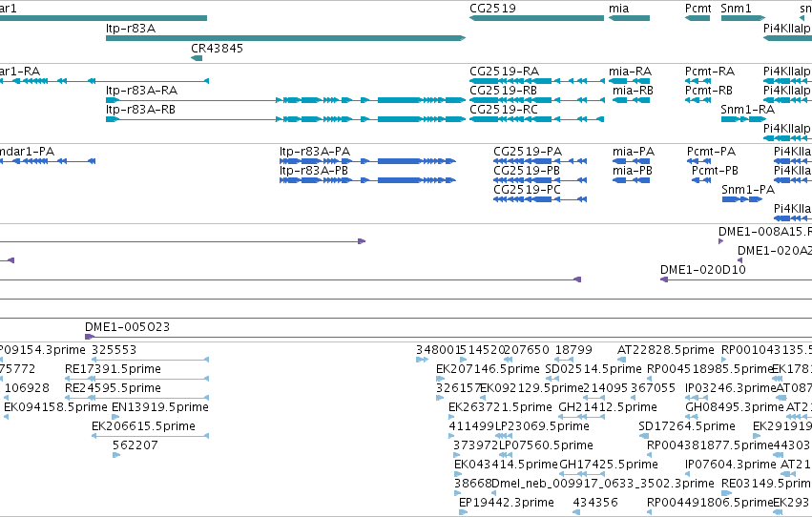Click the Itp-r83A gene feature

pos(286,38)
